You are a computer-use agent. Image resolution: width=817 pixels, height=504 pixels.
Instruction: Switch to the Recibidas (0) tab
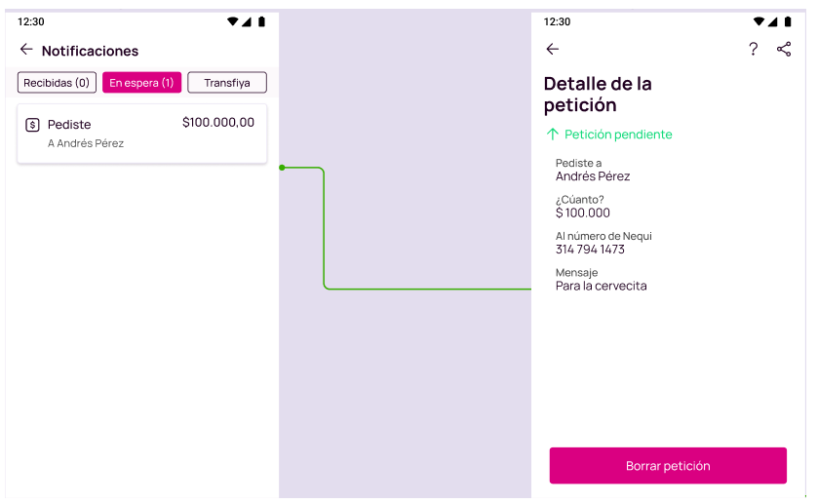coord(57,82)
